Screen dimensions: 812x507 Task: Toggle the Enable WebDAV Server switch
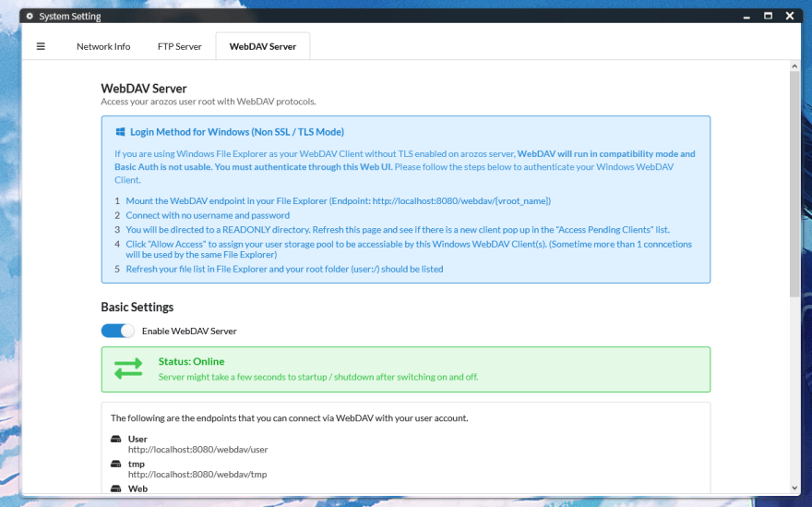(117, 331)
